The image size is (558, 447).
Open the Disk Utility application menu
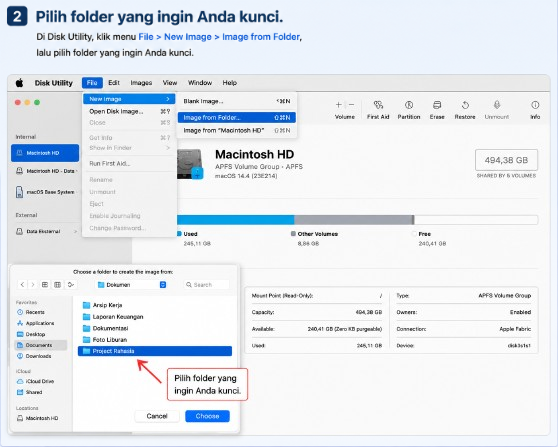53,83
